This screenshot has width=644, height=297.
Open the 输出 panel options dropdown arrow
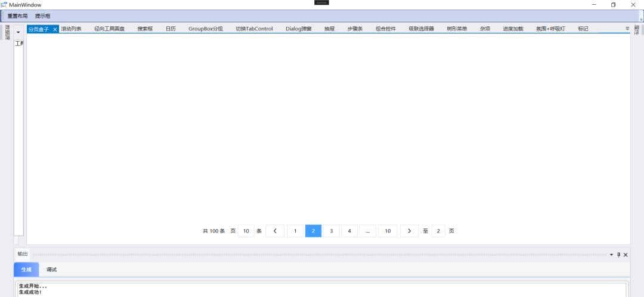pyautogui.click(x=611, y=255)
